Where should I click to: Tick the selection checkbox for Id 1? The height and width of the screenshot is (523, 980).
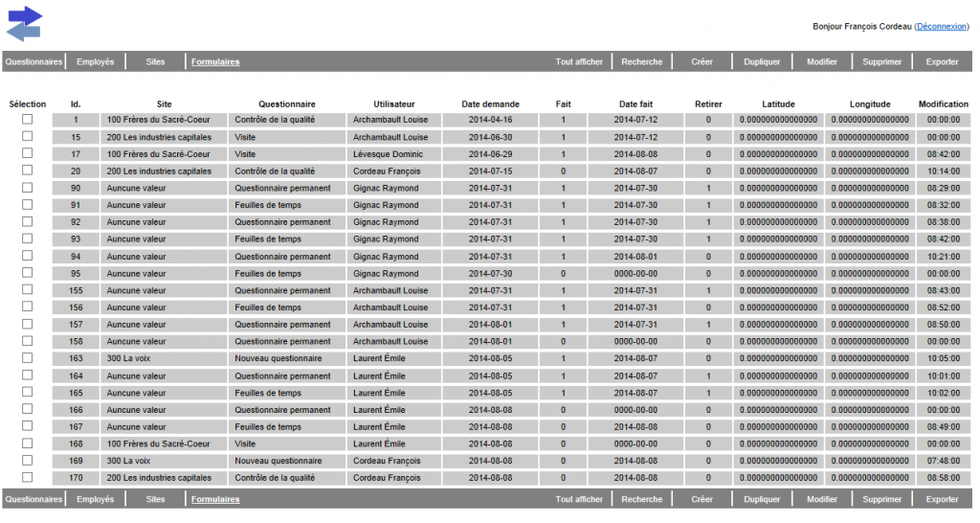[x=27, y=120]
